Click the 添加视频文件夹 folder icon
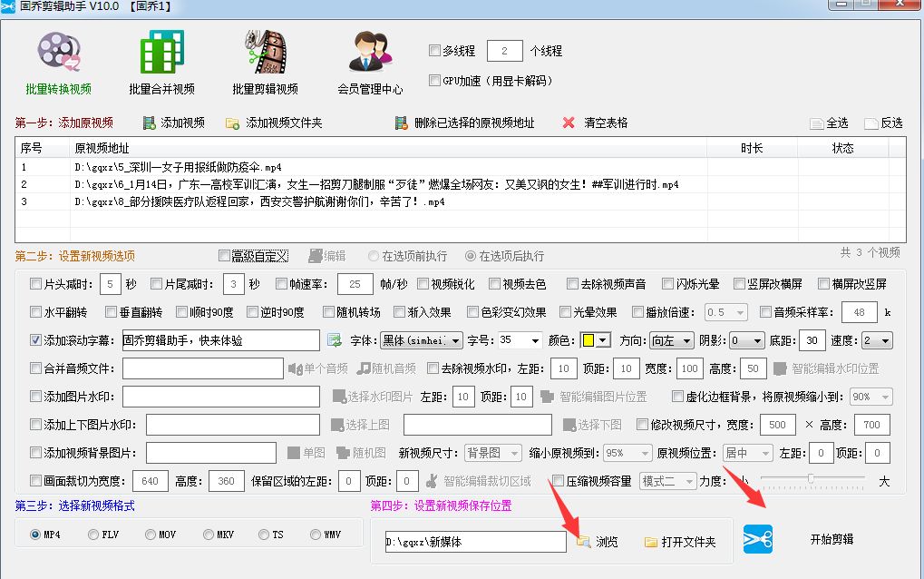This screenshot has height=579, width=924. click(232, 123)
